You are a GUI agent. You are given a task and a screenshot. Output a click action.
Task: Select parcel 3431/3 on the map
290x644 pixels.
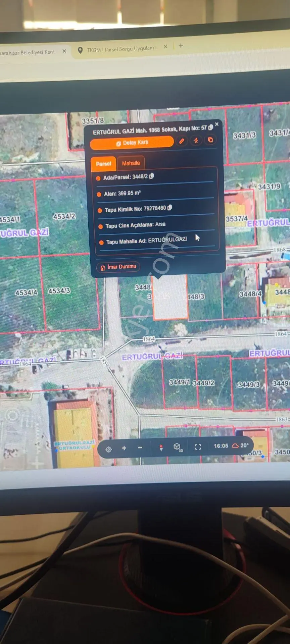click(x=244, y=135)
